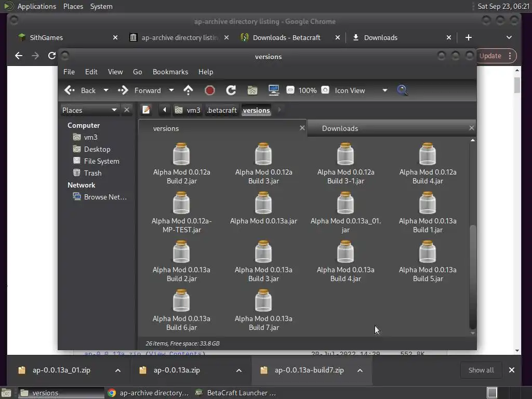Open the Places sidebar selector dropdown
Viewport: 532px width, 399px height.
(x=114, y=110)
